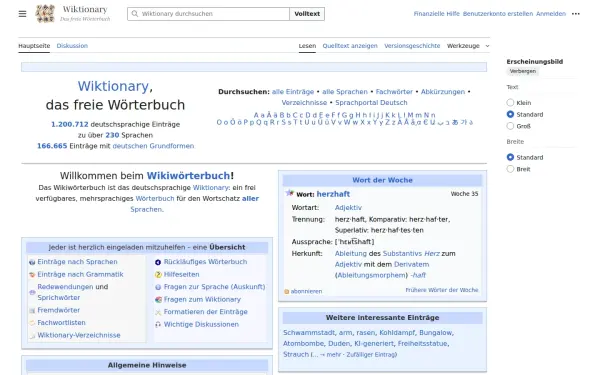Open Finanzielle Hilfe link
The image size is (600, 375).
[x=437, y=14]
